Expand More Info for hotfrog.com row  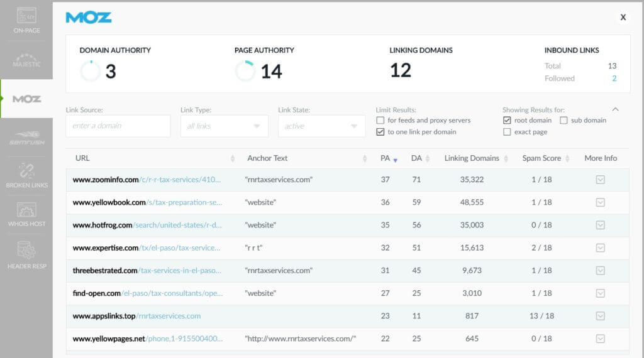(600, 225)
